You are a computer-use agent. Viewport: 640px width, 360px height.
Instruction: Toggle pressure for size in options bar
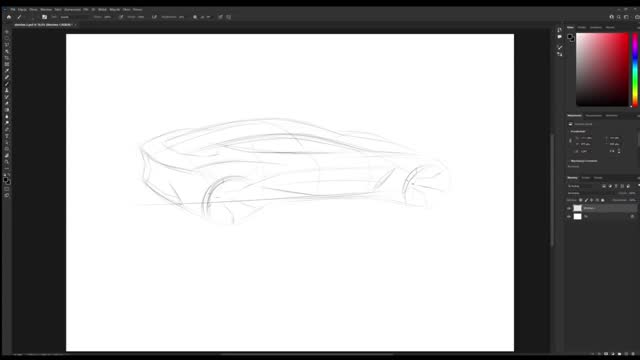(220, 17)
